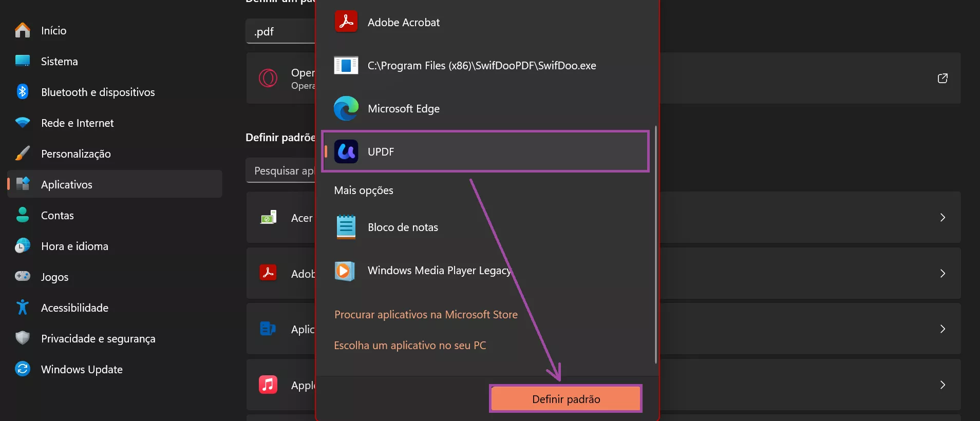Select the UPDF app icon
Viewport: 980px width, 421px height.
tap(346, 151)
